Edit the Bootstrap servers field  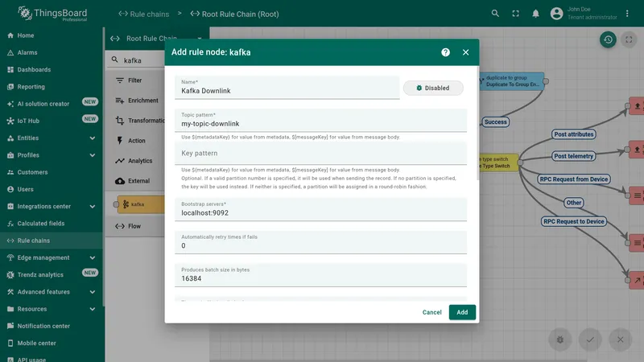click(320, 209)
